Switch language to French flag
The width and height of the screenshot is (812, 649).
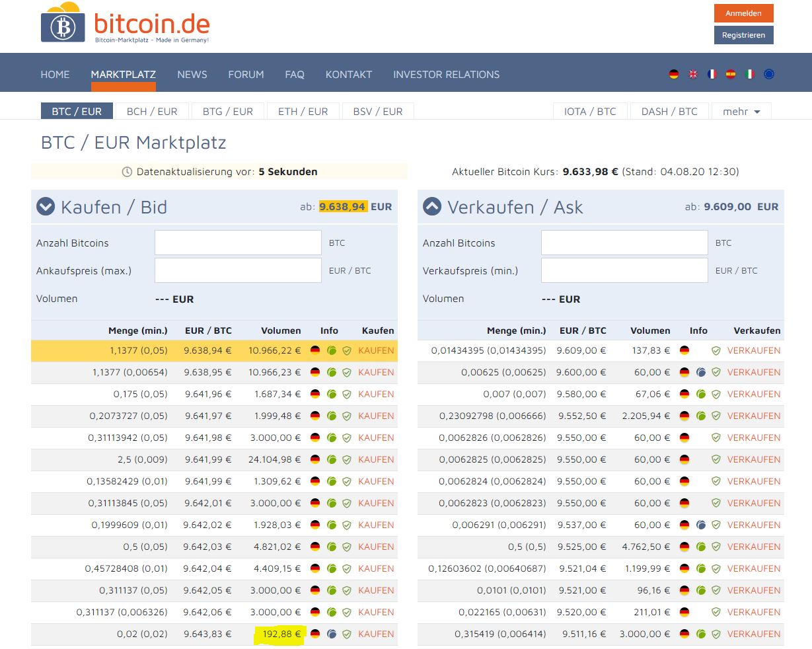[712, 74]
